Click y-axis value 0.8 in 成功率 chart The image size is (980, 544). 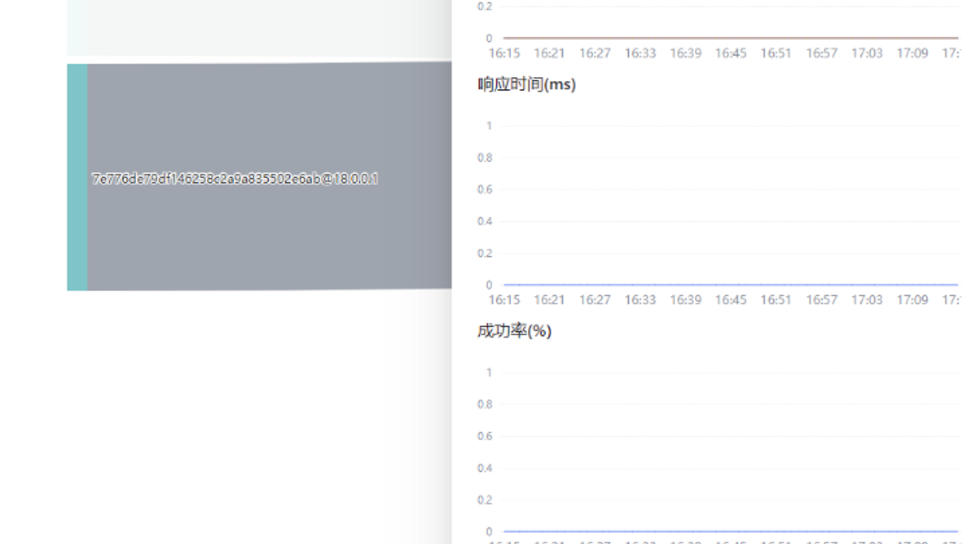point(485,405)
